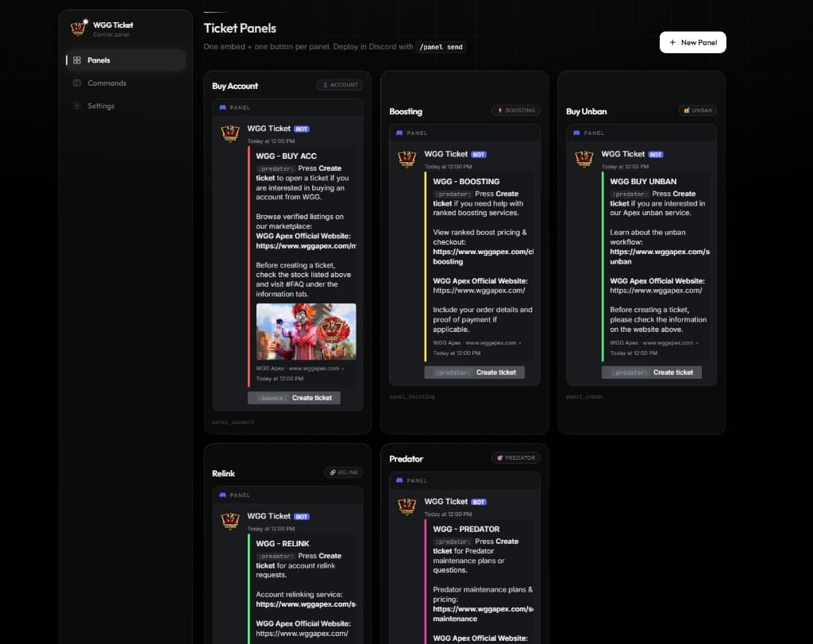Screen dimensions: 813x644
Task: Click Create ticket button in Buy Account panel
Action: coord(294,398)
